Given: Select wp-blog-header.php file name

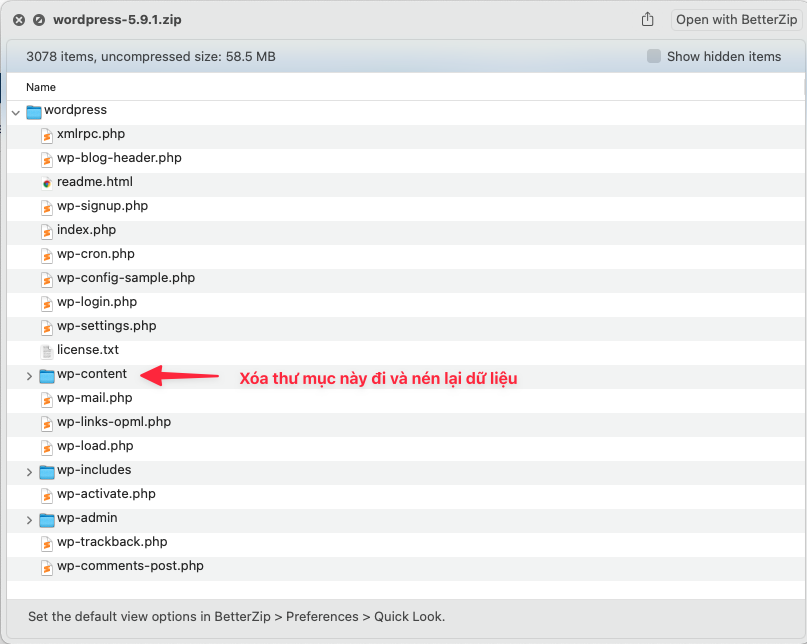Looking at the screenshot, I should (119, 158).
